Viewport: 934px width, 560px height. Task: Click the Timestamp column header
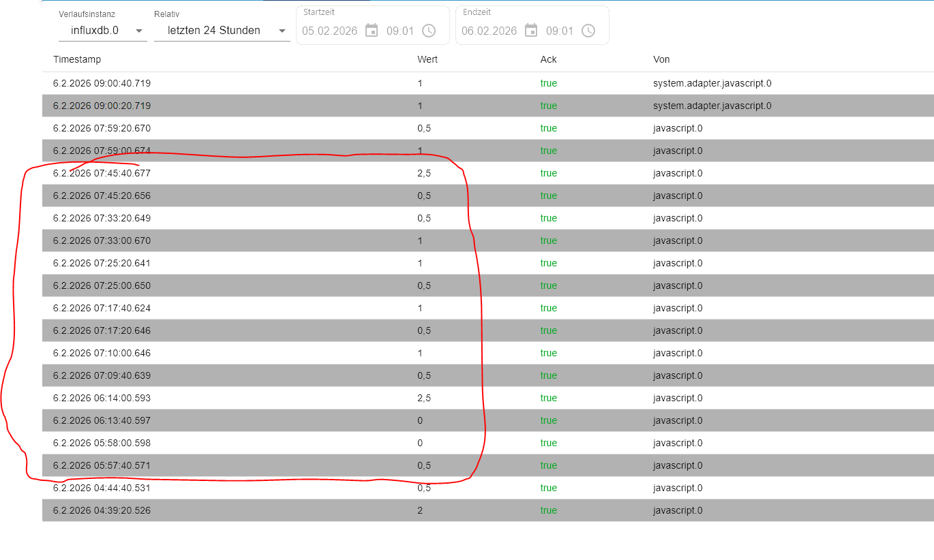(x=77, y=59)
